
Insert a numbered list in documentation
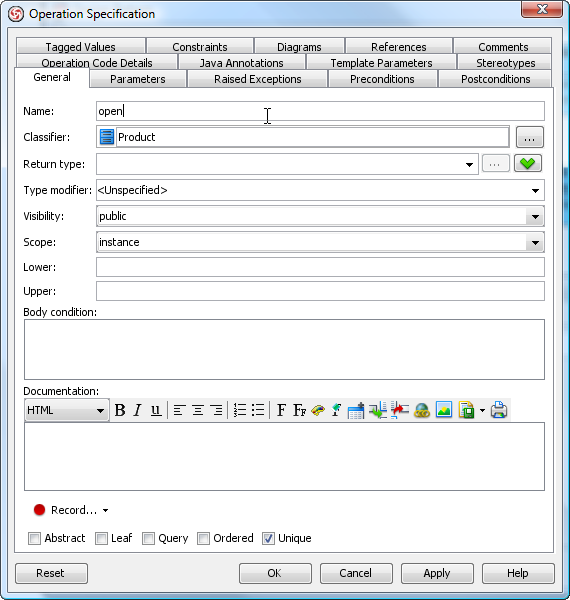coord(240,410)
